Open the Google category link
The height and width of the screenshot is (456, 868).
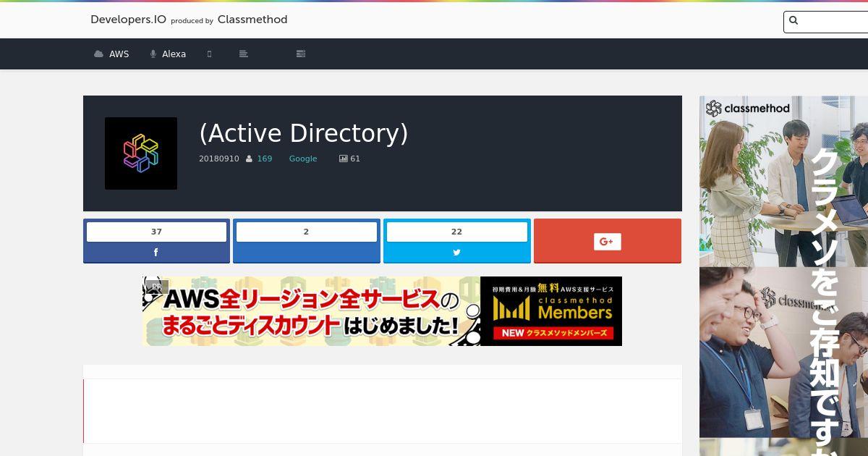[303, 159]
